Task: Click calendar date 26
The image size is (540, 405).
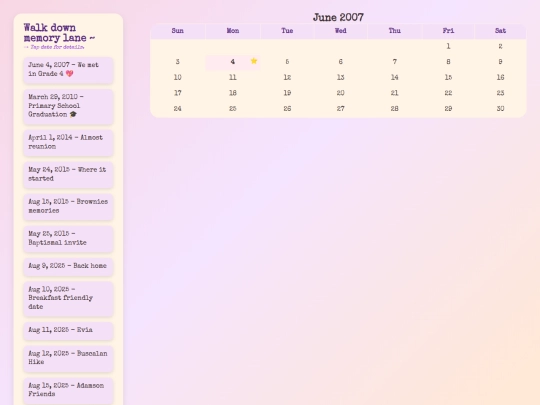Action: point(287,109)
